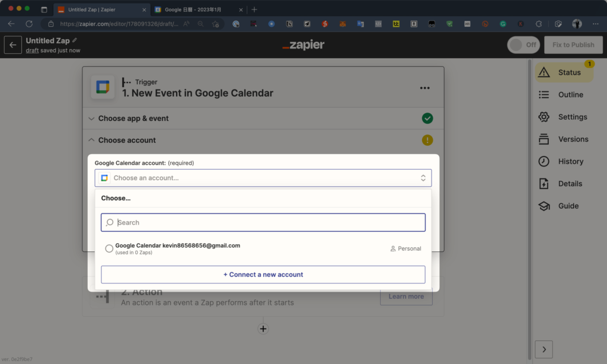Open Status panel warning icon
The height and width of the screenshot is (364, 607).
pyautogui.click(x=544, y=72)
